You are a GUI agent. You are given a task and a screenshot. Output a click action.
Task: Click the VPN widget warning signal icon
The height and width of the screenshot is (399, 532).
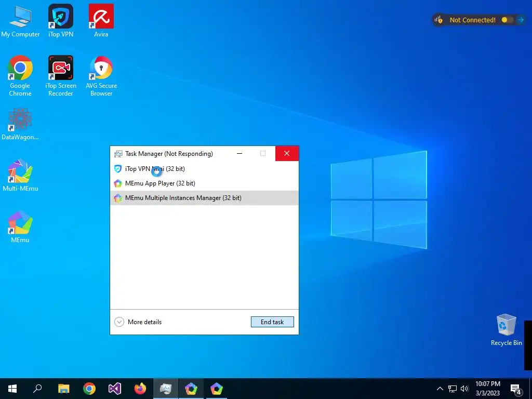pos(438,20)
